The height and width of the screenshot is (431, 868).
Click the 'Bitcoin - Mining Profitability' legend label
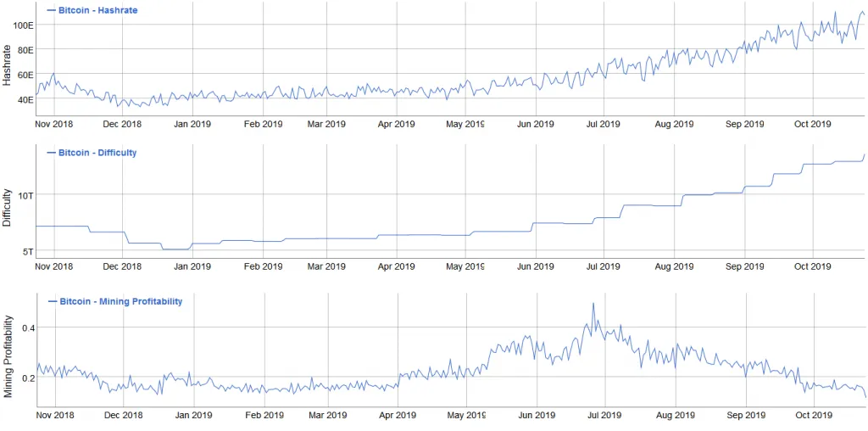click(x=120, y=301)
